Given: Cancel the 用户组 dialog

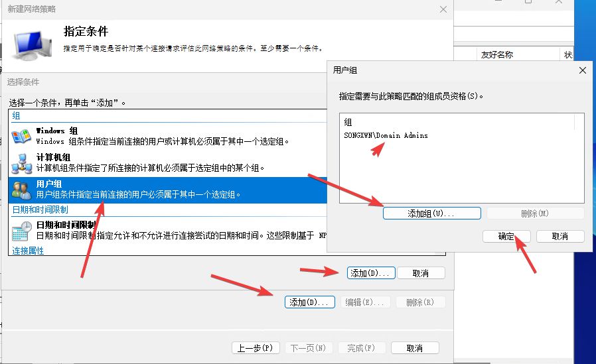Looking at the screenshot, I should (559, 236).
